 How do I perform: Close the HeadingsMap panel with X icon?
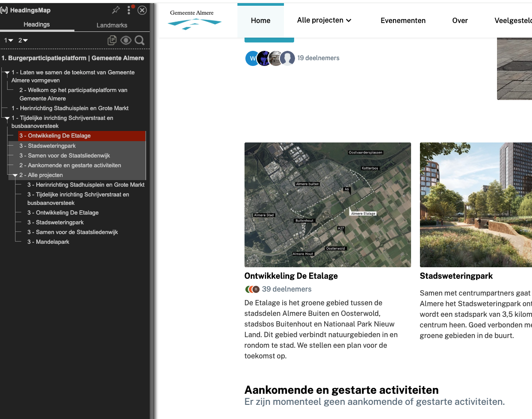[142, 10]
